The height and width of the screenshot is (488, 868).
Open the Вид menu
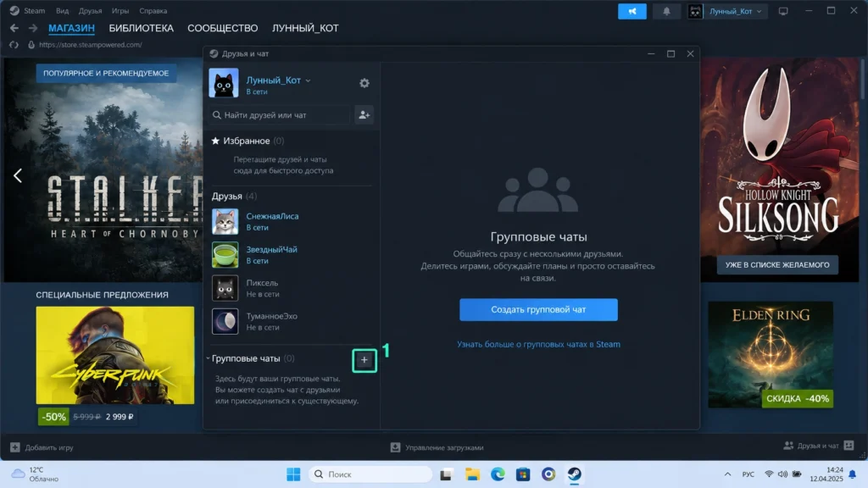pos(63,10)
